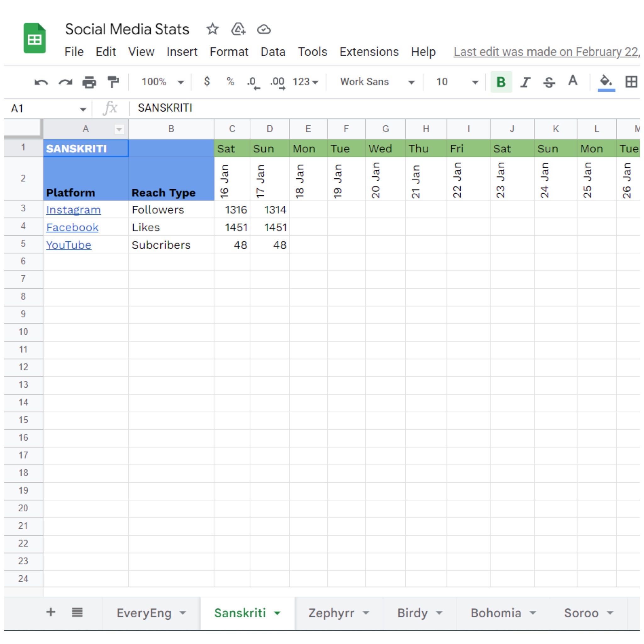Star the Social Media Stats document
Viewport: 644px width, 644px height.
(x=212, y=29)
